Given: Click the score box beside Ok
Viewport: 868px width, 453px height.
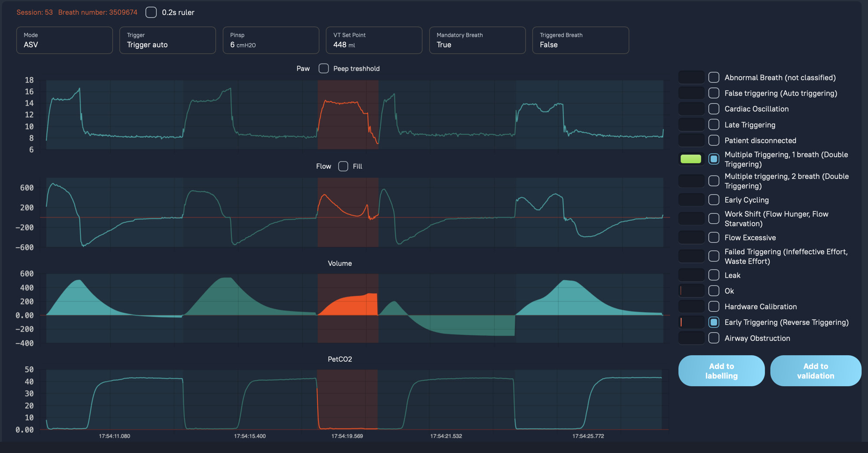Looking at the screenshot, I should pos(691,291).
